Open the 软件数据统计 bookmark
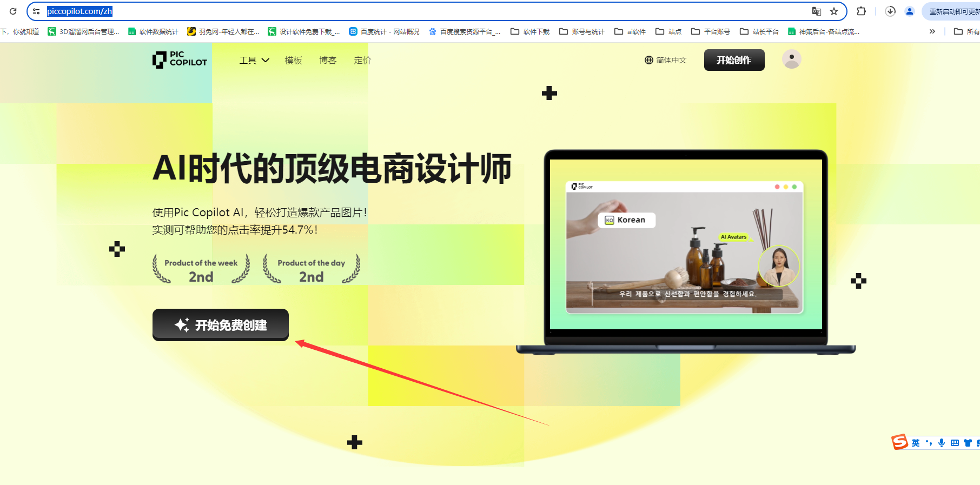Screen dimensions: 980x485 pos(153,32)
